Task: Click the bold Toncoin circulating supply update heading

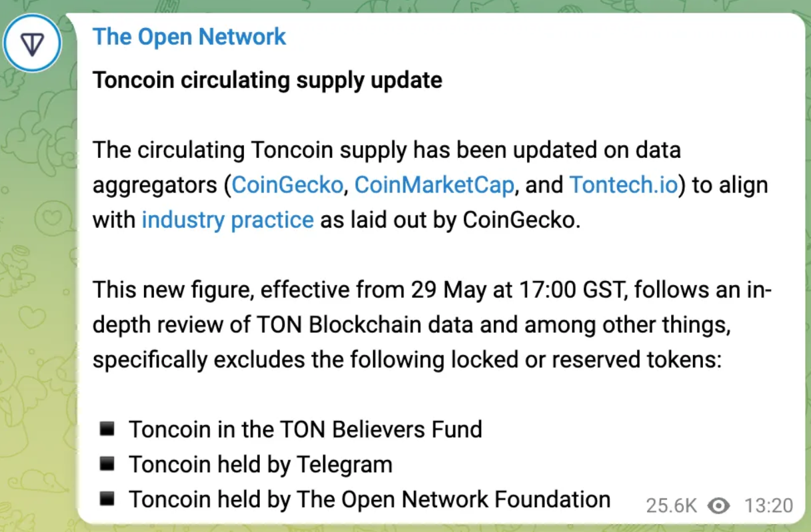Action: click(x=267, y=81)
